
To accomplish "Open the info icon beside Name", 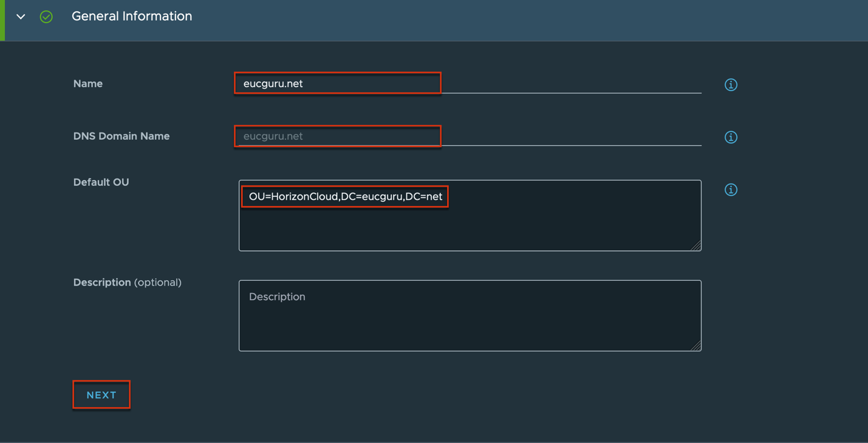I will coord(731,84).
